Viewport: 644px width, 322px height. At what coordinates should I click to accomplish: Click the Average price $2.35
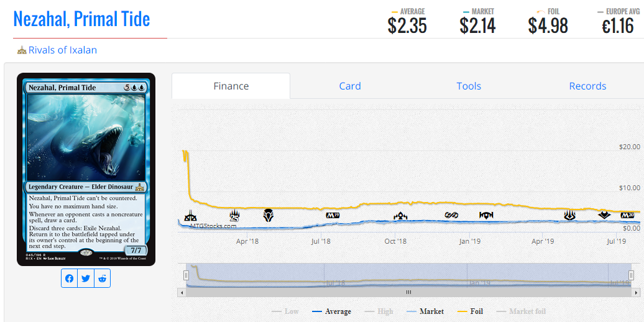tap(407, 26)
